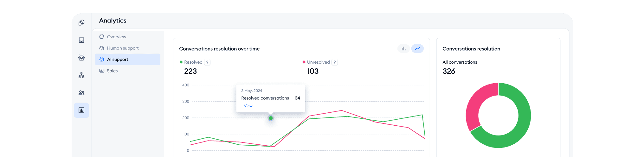Viewport: 644px width, 157px height.
Task: Open the inbox icon in sidebar
Action: (x=81, y=40)
